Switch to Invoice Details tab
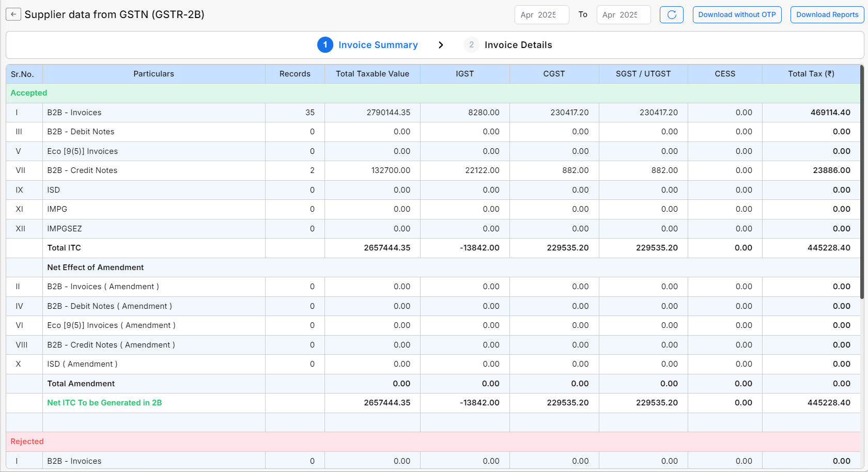Screen dimensions: 868x472 (518, 45)
